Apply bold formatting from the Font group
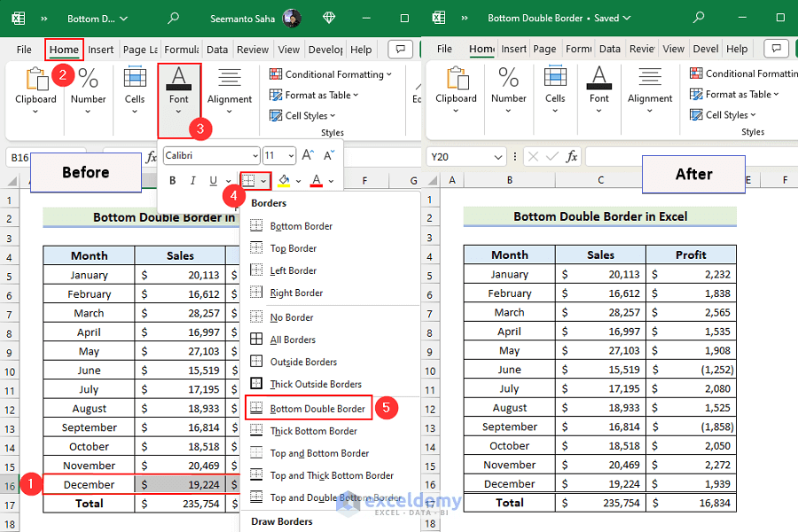 (x=172, y=180)
